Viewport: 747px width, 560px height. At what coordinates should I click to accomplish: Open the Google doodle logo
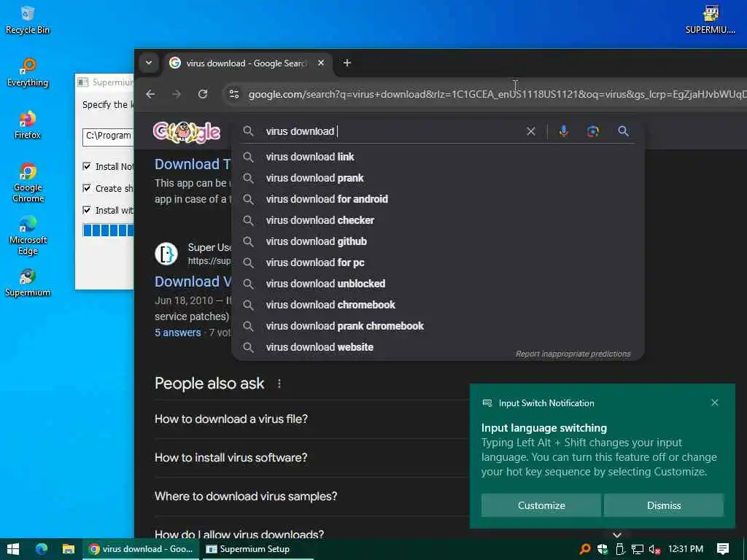coord(186,132)
